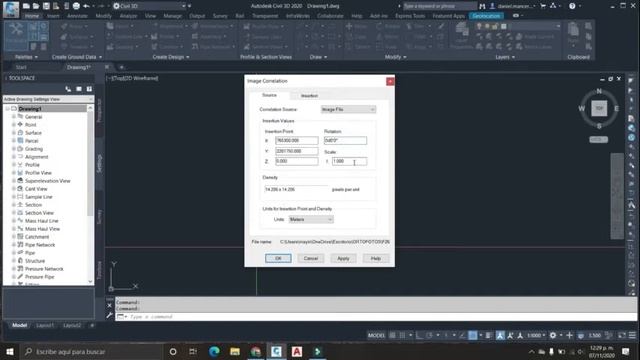
Task: Open the Correlation Source dropdown
Action: click(x=348, y=109)
